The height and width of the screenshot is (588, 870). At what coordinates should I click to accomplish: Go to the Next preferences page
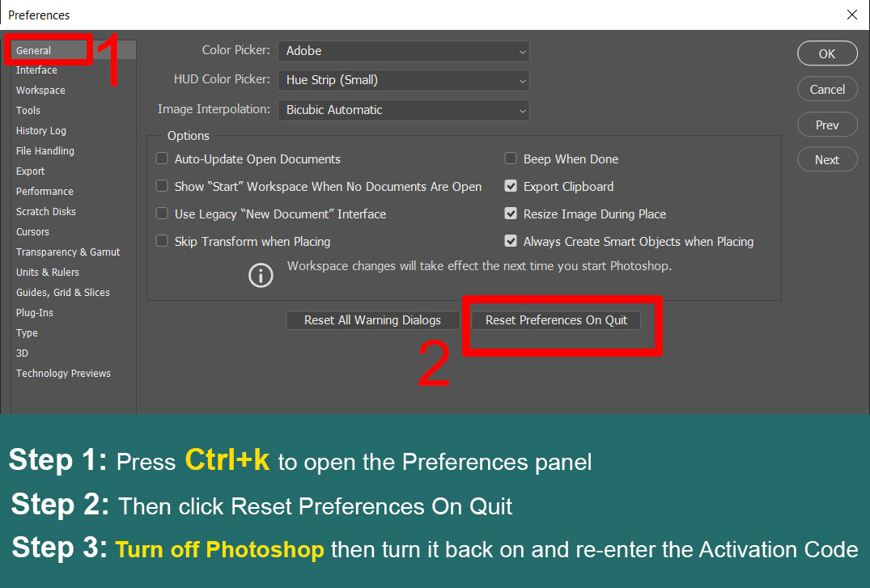pos(826,160)
